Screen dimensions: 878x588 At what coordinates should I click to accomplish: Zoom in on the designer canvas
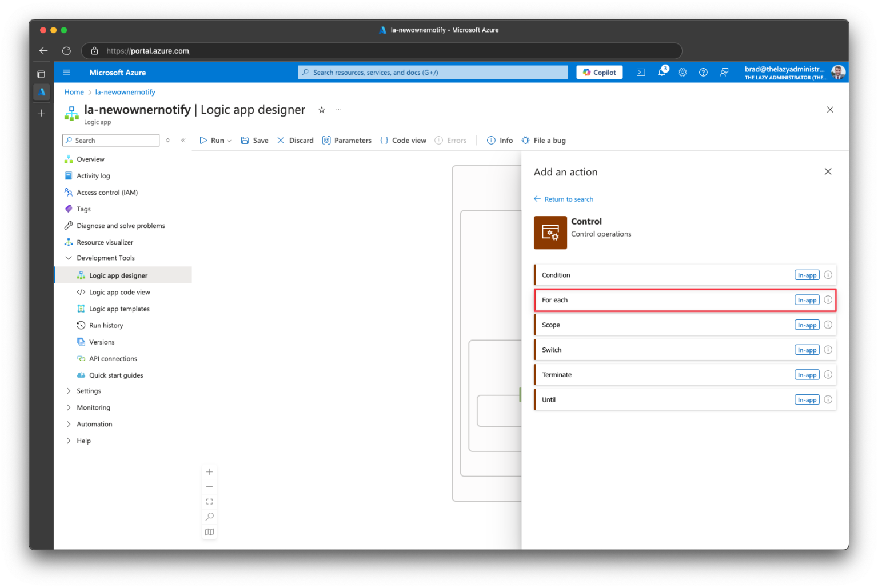209,472
